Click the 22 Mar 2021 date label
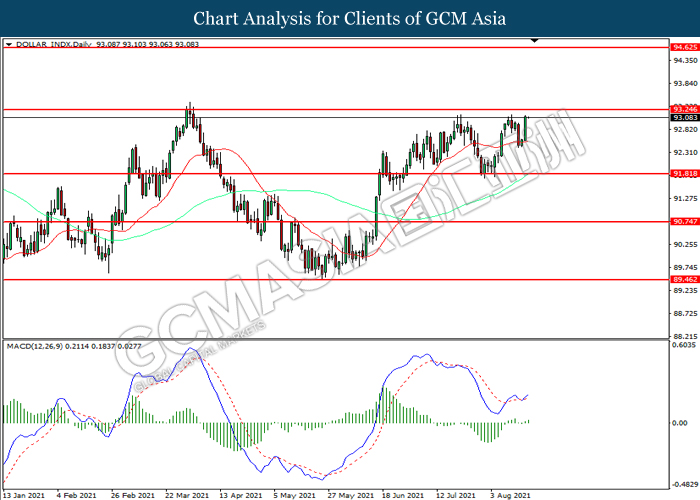700x500 pixels. point(187,495)
